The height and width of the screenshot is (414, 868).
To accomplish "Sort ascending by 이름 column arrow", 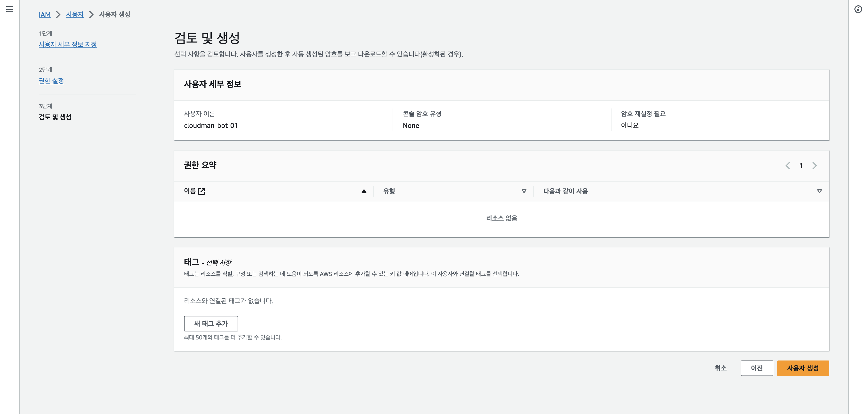I will pos(364,191).
